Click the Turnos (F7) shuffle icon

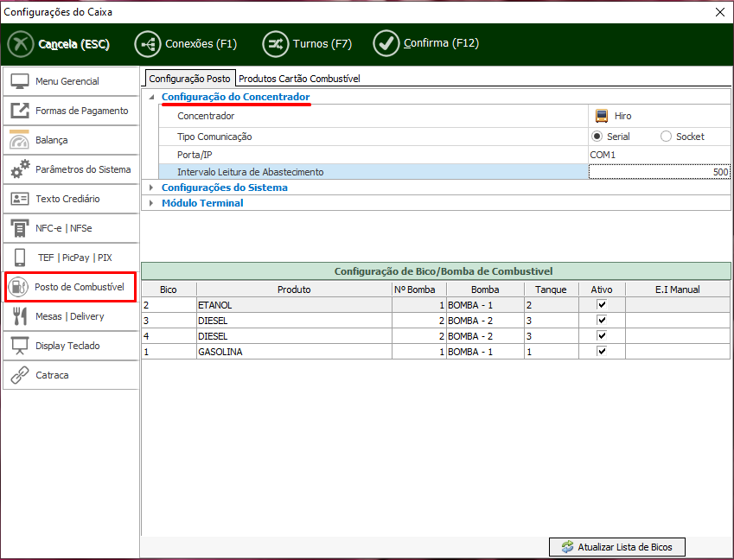coord(276,43)
